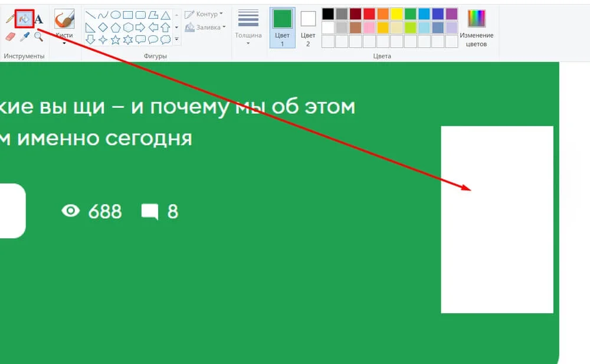Select the Cloud callout shape
Viewport: 590px width, 364px height.
pos(166,40)
